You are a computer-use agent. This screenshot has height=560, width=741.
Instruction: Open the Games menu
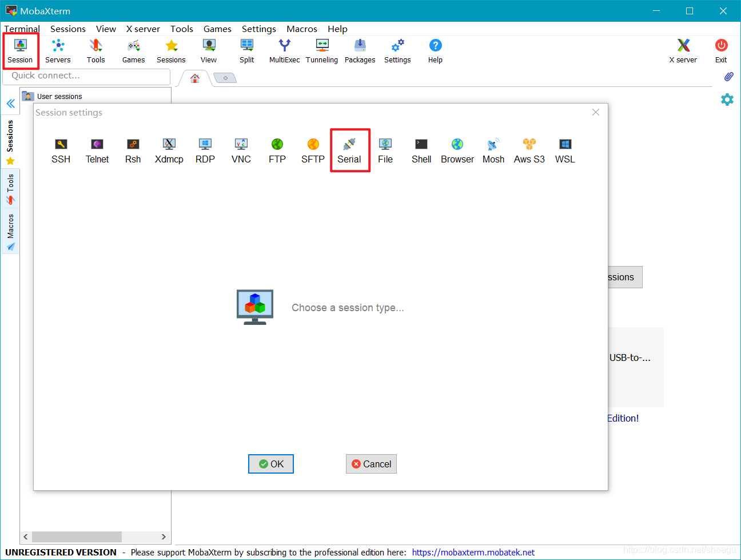(x=217, y=29)
